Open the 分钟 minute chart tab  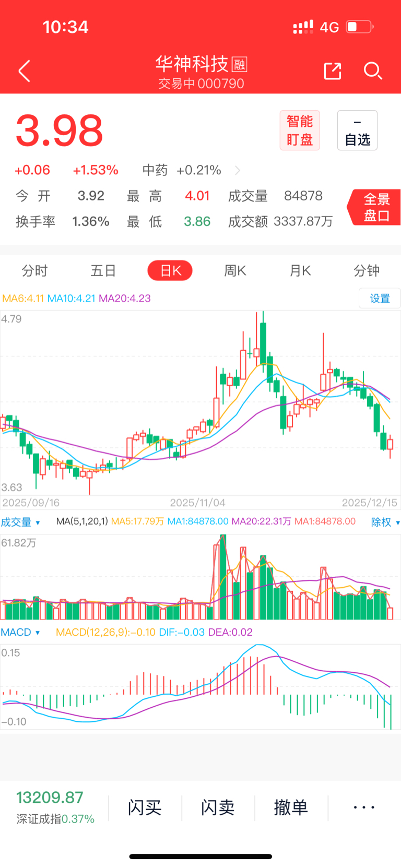point(366,271)
